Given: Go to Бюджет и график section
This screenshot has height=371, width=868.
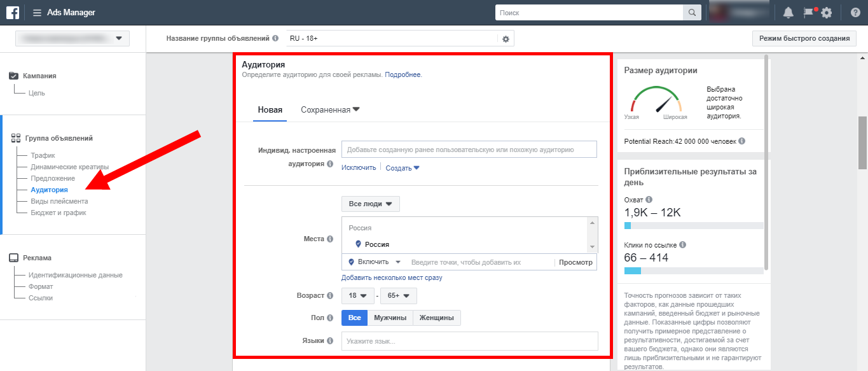Looking at the screenshot, I should (x=59, y=213).
